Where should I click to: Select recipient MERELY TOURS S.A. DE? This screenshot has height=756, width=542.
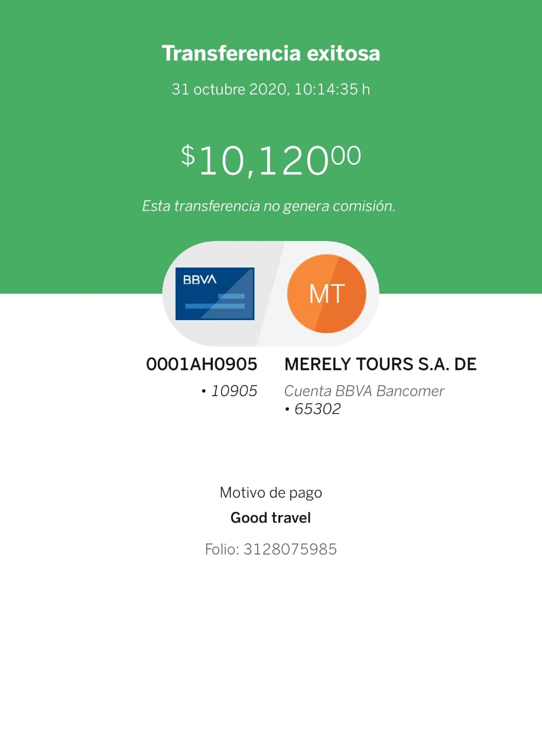point(381,364)
